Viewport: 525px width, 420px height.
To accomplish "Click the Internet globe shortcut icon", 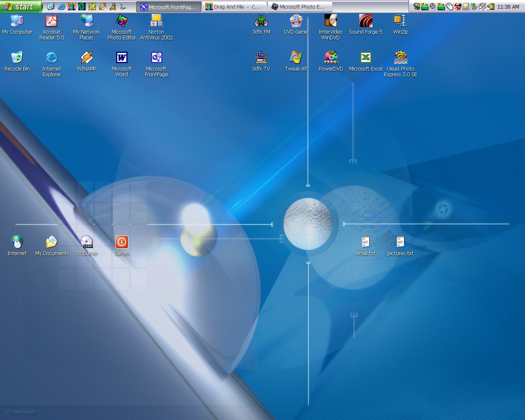I will pos(17,246).
